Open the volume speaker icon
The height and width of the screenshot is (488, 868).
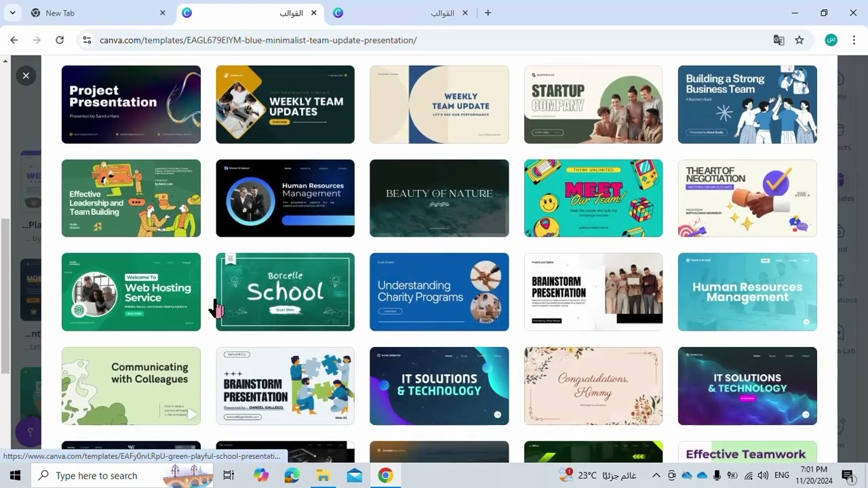763,476
